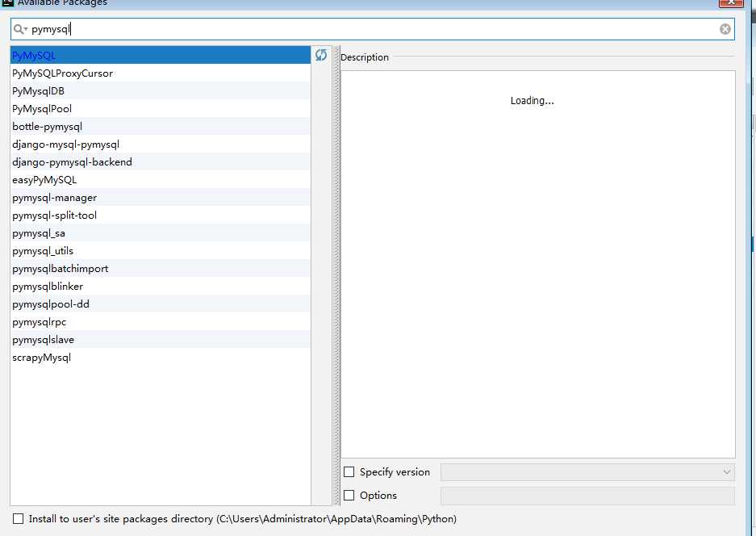Choose the PyMysqlDB package

160,90
